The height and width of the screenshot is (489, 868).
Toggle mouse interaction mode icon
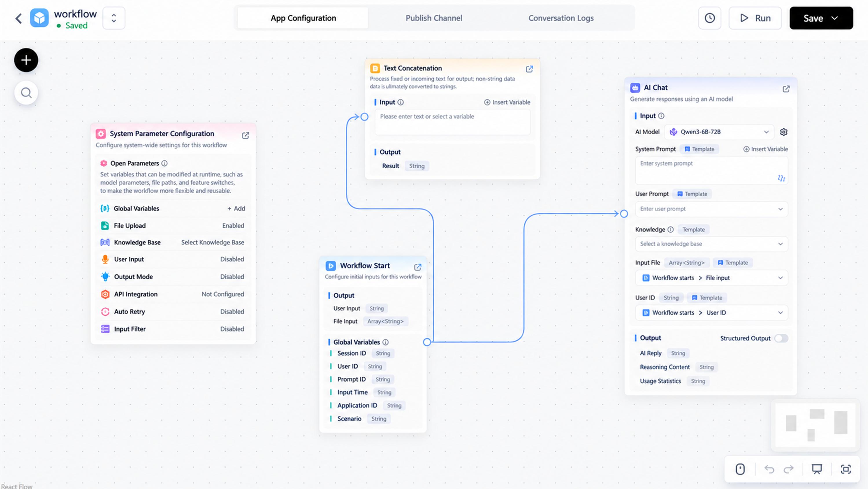tap(740, 469)
